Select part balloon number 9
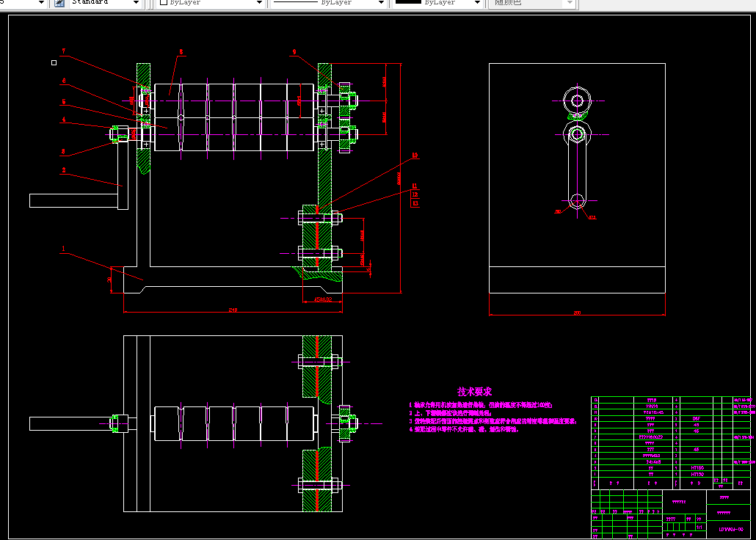This screenshot has height=540, width=756. (294, 51)
